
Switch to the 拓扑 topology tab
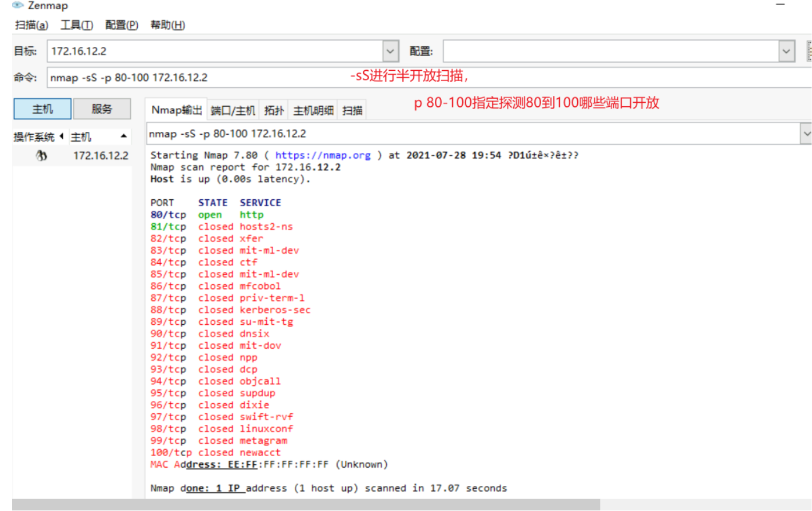tap(274, 111)
